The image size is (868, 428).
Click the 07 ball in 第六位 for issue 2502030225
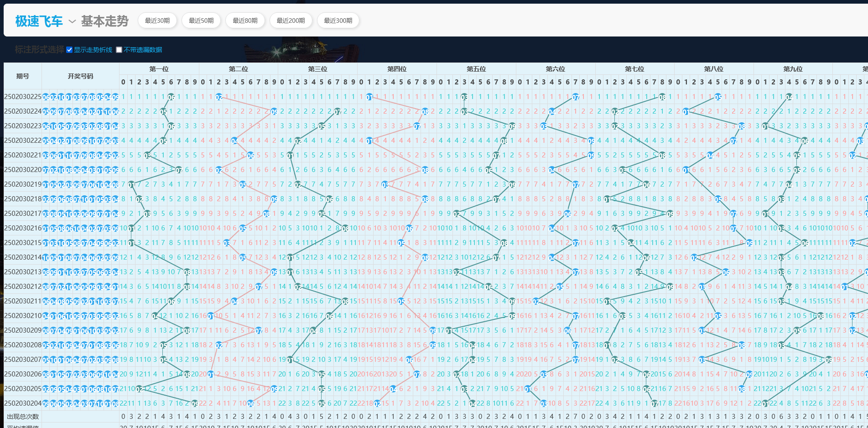[576, 97]
